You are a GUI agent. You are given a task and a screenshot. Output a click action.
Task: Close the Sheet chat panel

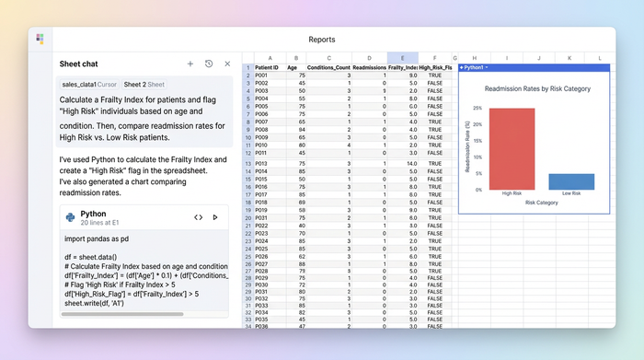click(227, 64)
